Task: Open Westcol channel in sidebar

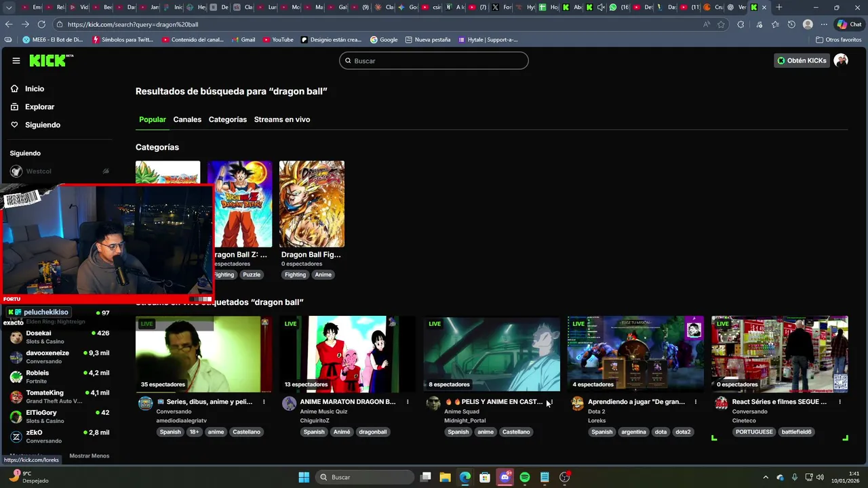Action: coord(60,171)
